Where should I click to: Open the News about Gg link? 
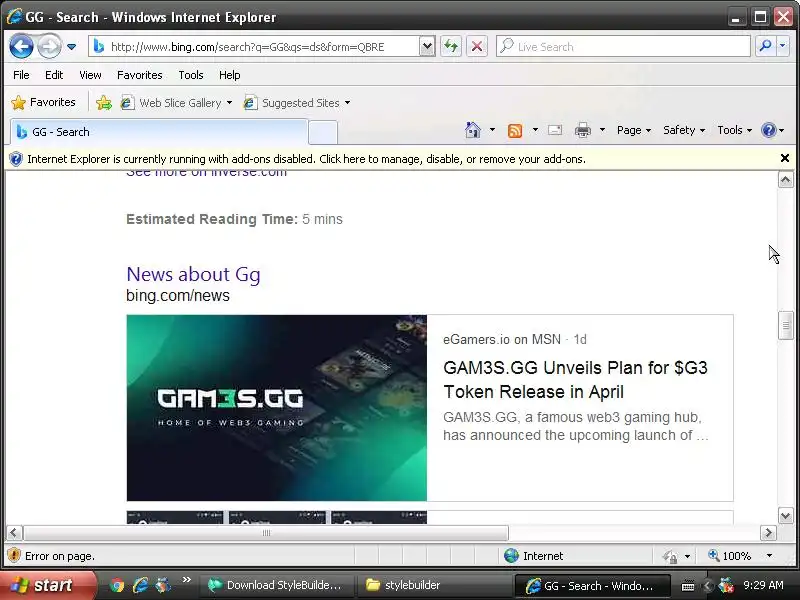pos(193,274)
